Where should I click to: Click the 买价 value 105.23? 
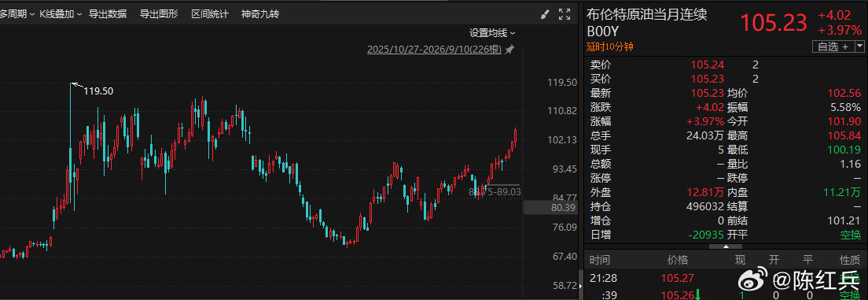(707, 79)
